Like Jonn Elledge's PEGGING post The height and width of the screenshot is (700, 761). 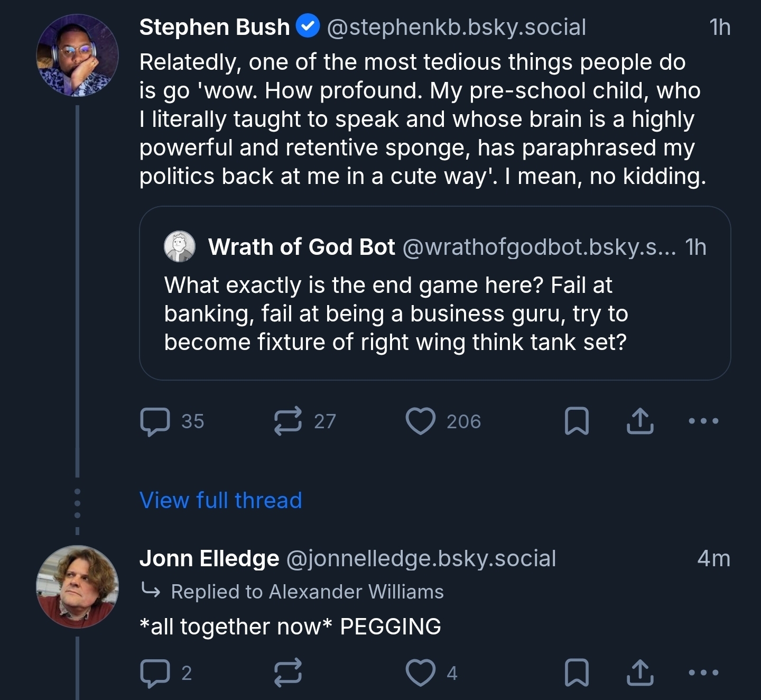click(x=420, y=673)
